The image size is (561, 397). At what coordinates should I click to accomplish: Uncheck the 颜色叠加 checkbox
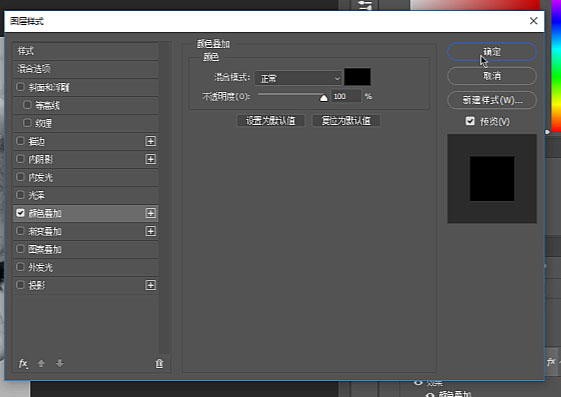point(20,213)
